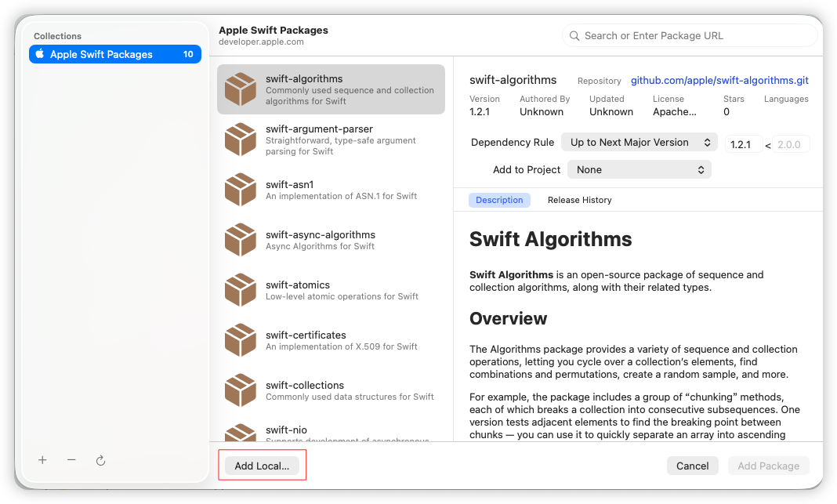Open the github.com/apple/swift-algorithms.git link
The image size is (837, 504).
point(719,80)
